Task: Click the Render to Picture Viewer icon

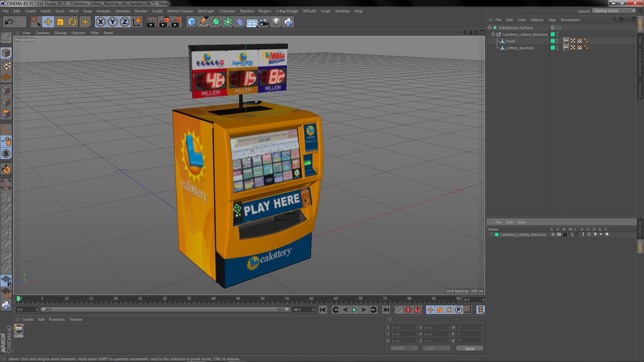Action: coord(164,22)
